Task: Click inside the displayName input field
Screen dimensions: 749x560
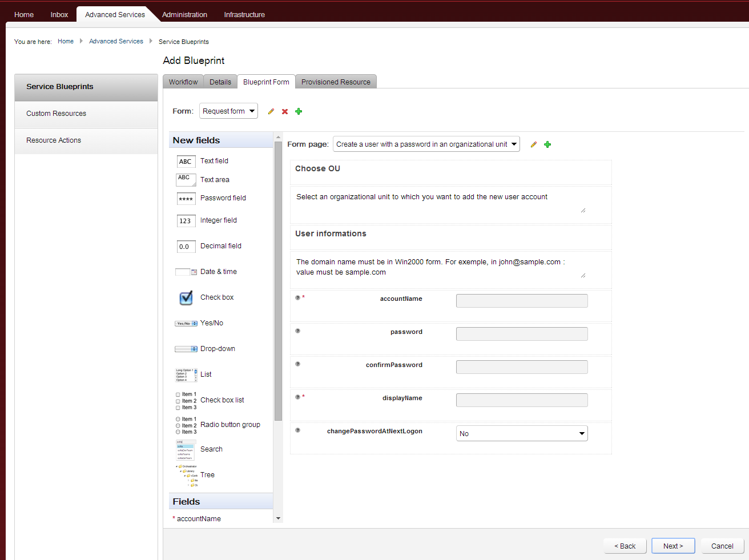Action: [521, 400]
